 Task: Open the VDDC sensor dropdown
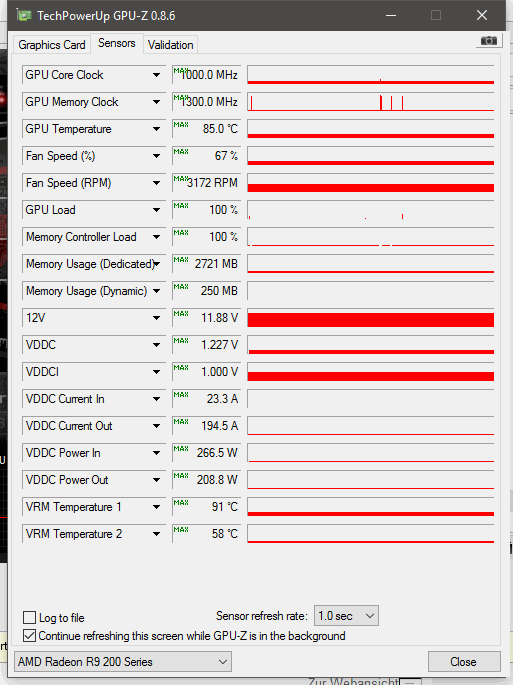pyautogui.click(x=156, y=345)
